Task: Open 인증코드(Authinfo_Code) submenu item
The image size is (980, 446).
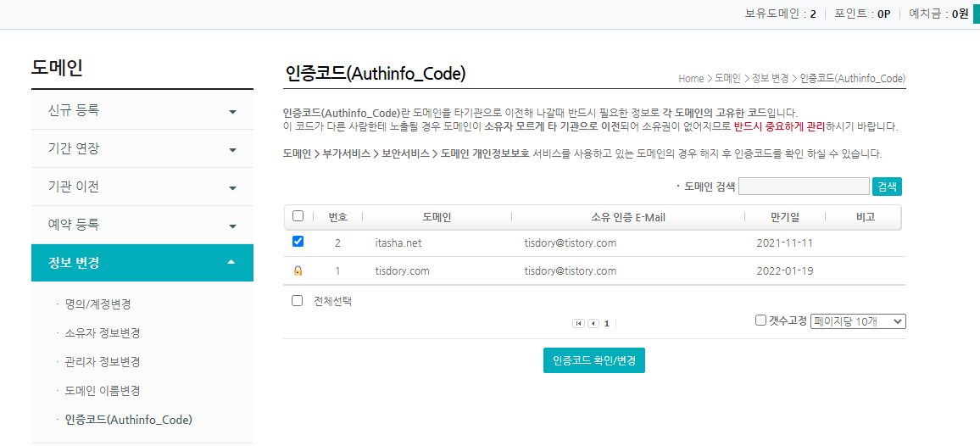Action: [x=128, y=420]
